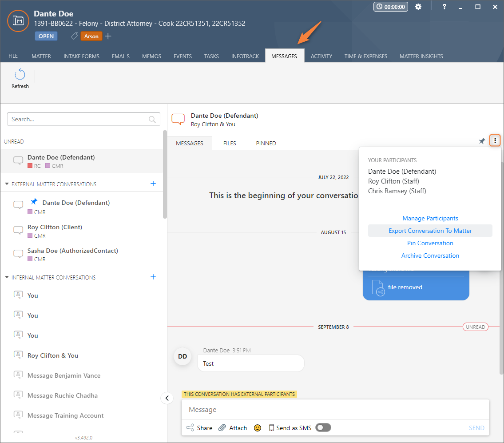Click the help question mark icon
Screen dimensions: 504x443
(x=444, y=7)
